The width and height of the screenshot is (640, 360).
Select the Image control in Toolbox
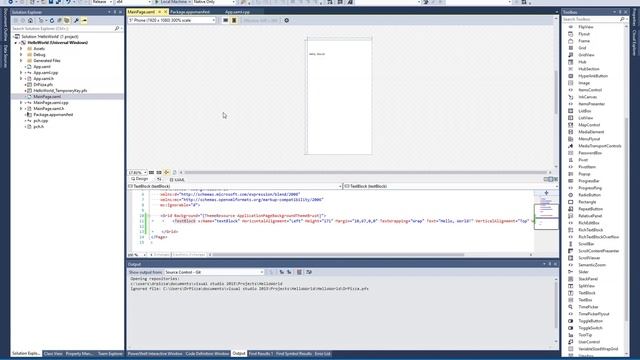click(x=584, y=83)
